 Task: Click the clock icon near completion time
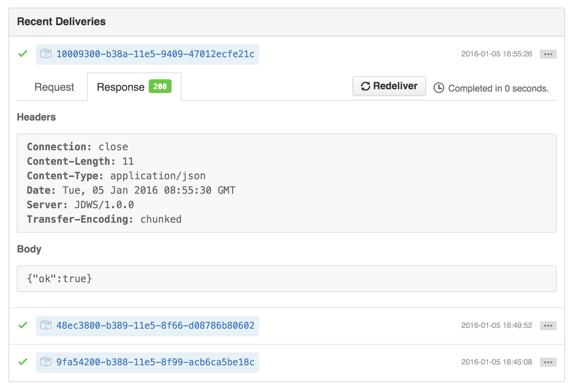click(439, 88)
